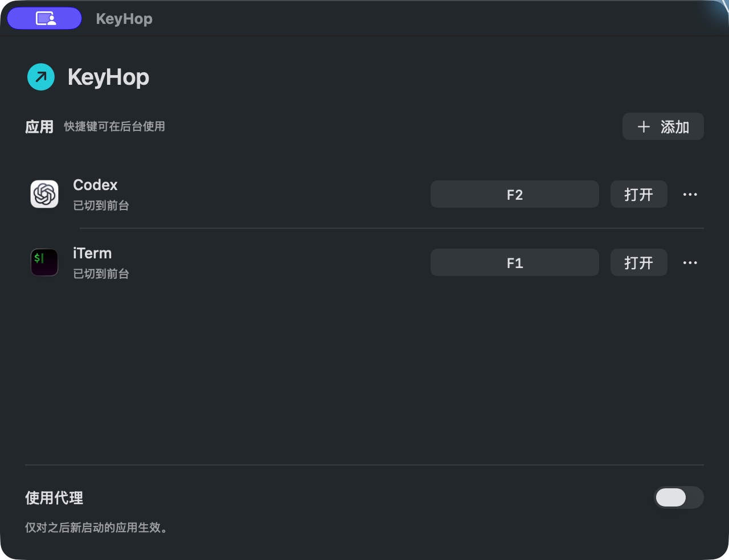Click 打开 button for Codex

pos(638,194)
